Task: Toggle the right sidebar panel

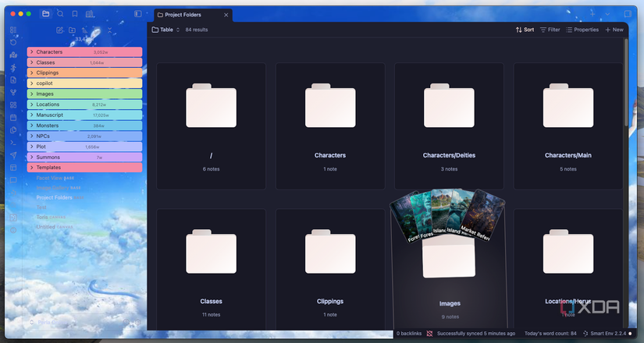Action: 628,14
